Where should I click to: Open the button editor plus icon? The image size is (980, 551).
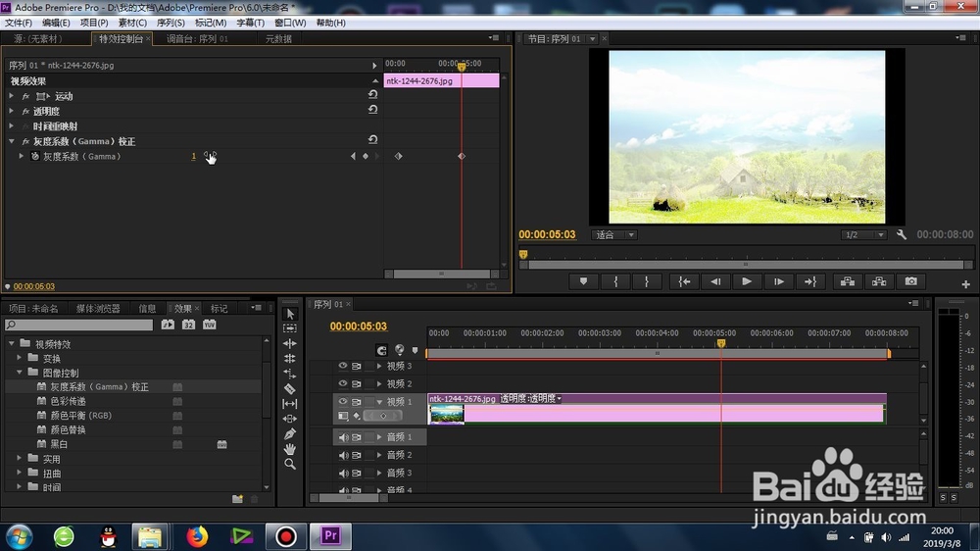(x=965, y=284)
